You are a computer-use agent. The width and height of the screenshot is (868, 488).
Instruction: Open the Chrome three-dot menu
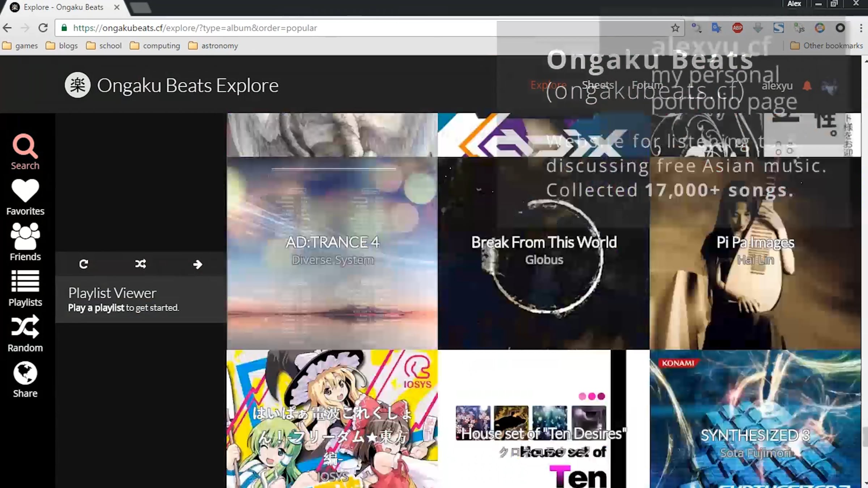[x=861, y=28]
